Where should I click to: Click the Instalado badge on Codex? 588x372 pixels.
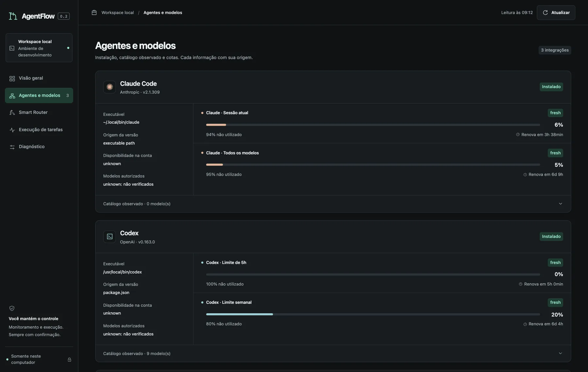click(x=551, y=237)
